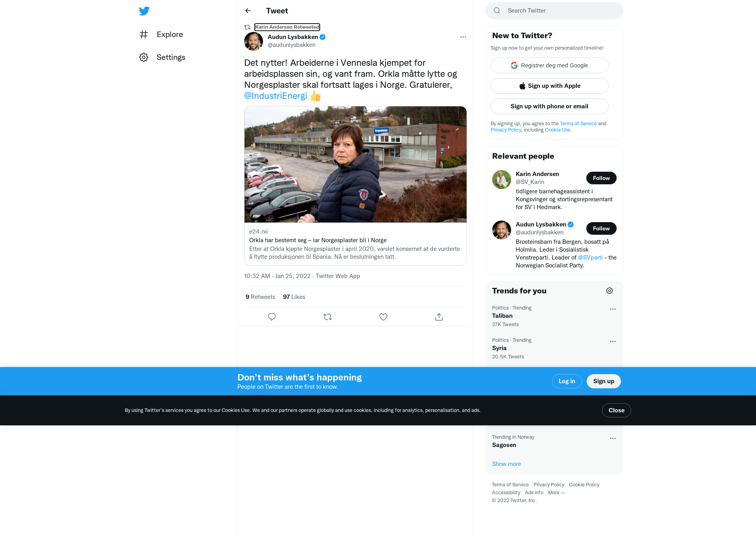756x536 pixels.
Task: Open more options for Syria trend
Action: pyautogui.click(x=613, y=341)
